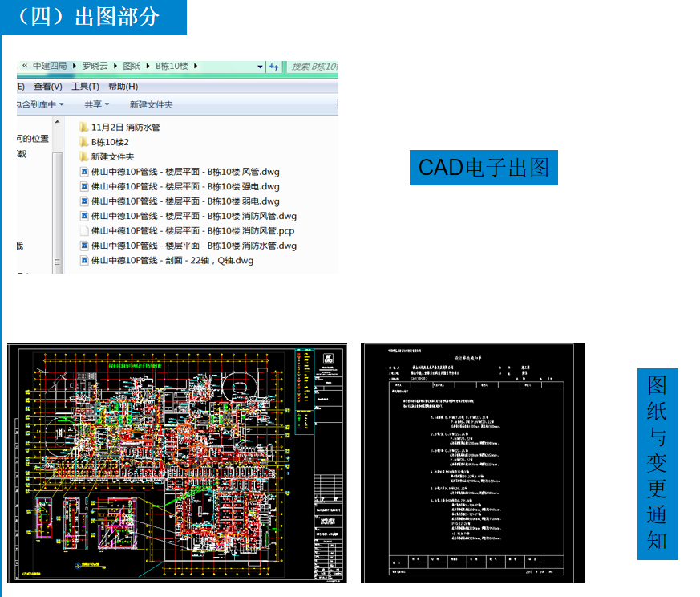Image resolution: width=700 pixels, height=597 pixels.
Task: Open the 风管.dwg file via its DWG icon
Action: tap(85, 172)
